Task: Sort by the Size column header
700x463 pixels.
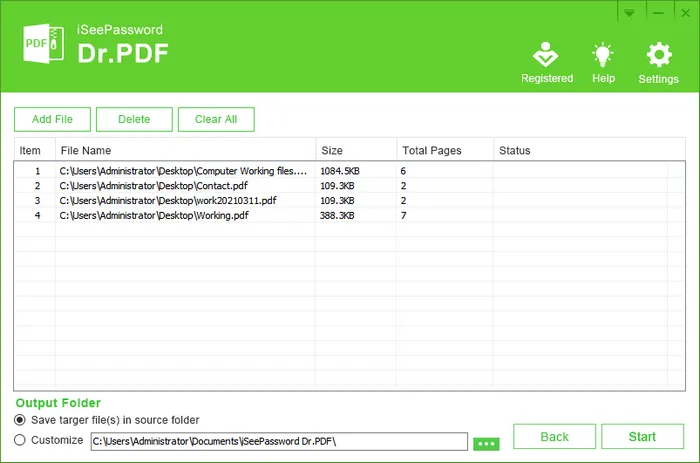Action: point(356,150)
